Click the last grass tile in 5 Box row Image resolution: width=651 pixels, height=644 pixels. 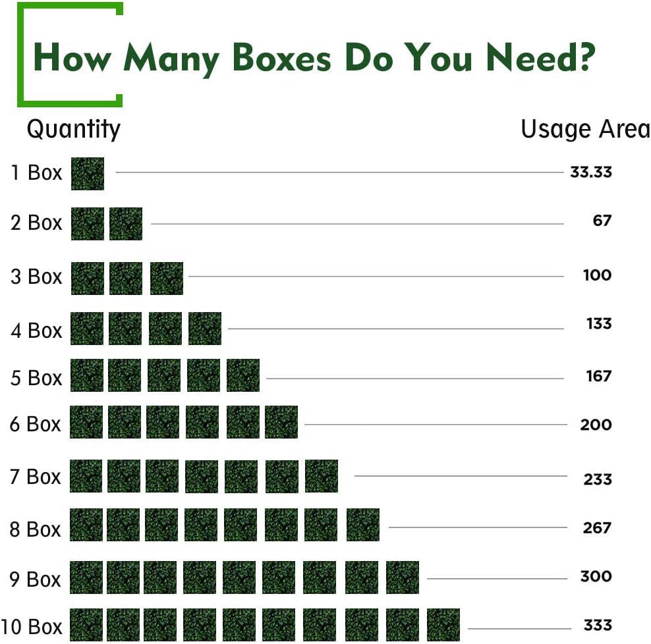243,375
